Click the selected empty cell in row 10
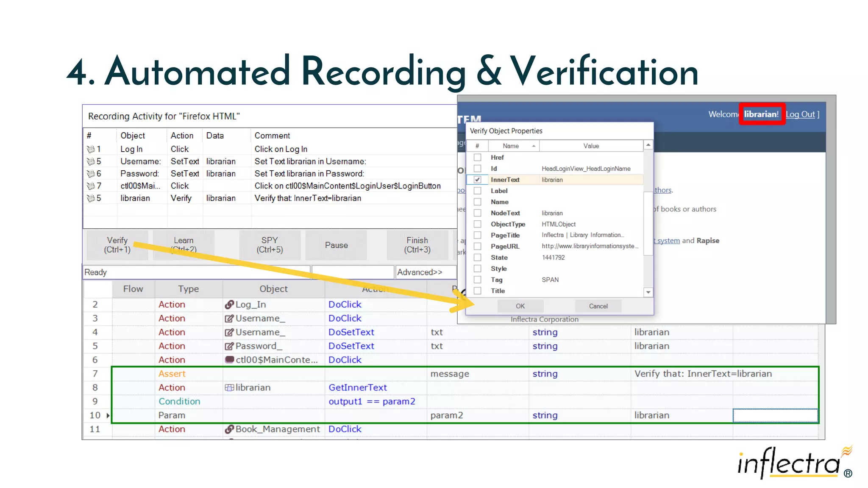868x488 pixels. tap(775, 416)
